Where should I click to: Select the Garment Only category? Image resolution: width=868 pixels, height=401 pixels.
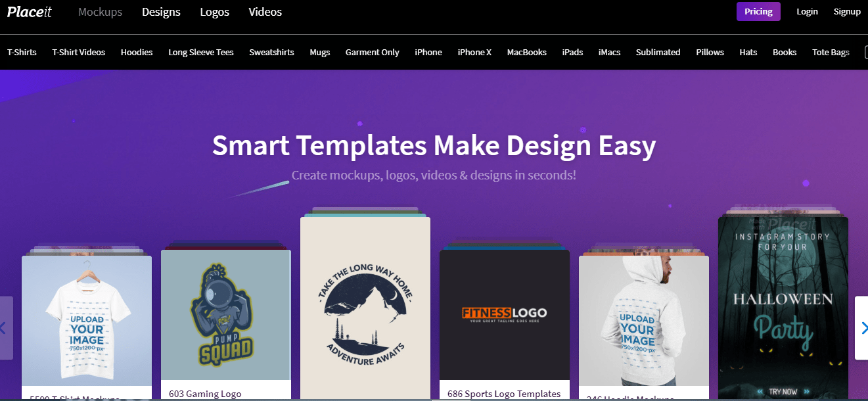click(373, 53)
